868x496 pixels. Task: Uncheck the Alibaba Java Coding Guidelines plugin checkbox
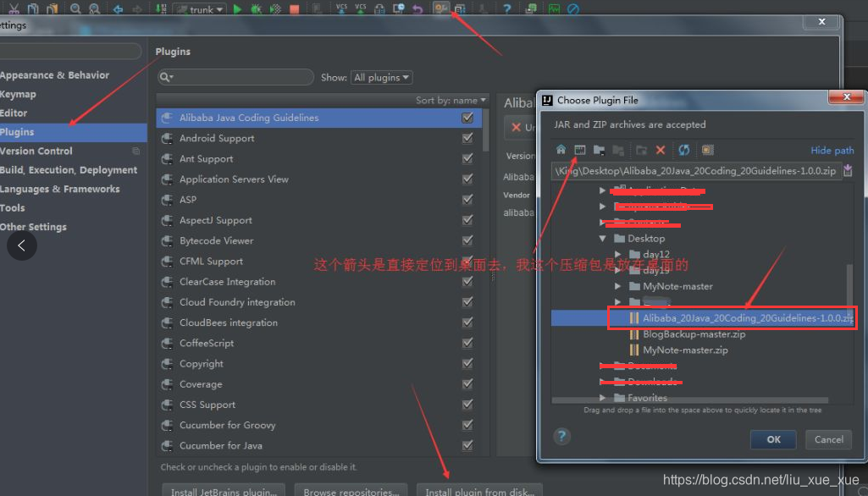click(467, 118)
